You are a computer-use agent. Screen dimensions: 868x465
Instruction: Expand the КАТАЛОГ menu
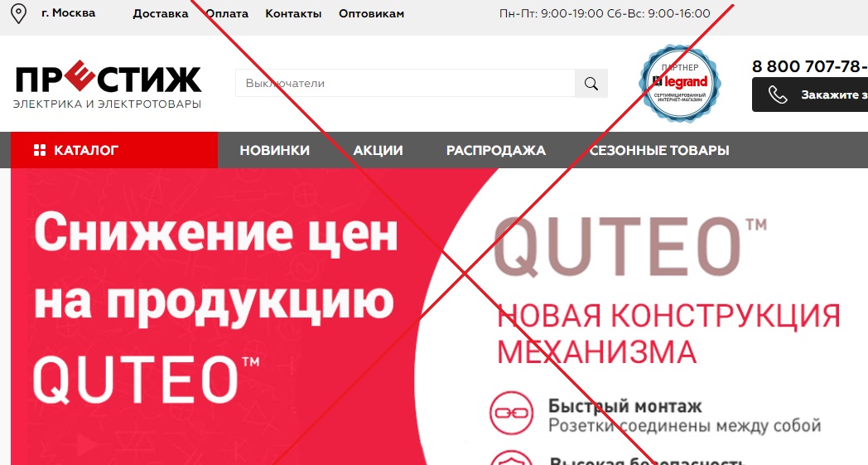pos(114,150)
